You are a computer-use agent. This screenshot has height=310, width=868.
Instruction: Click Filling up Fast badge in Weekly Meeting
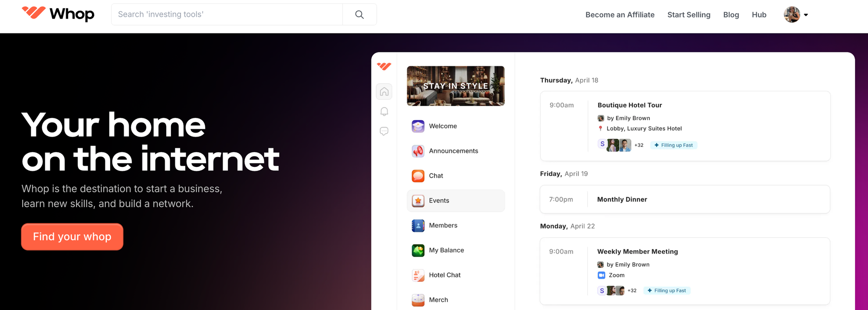(667, 290)
